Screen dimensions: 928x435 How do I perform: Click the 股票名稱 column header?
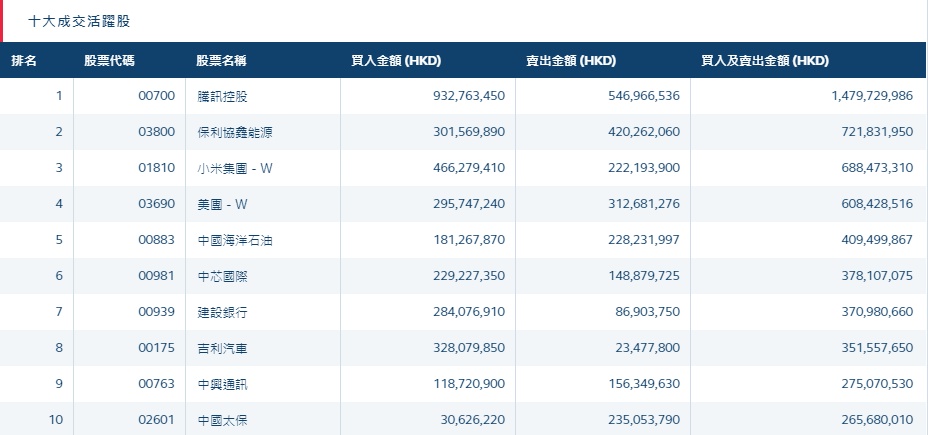(221, 60)
